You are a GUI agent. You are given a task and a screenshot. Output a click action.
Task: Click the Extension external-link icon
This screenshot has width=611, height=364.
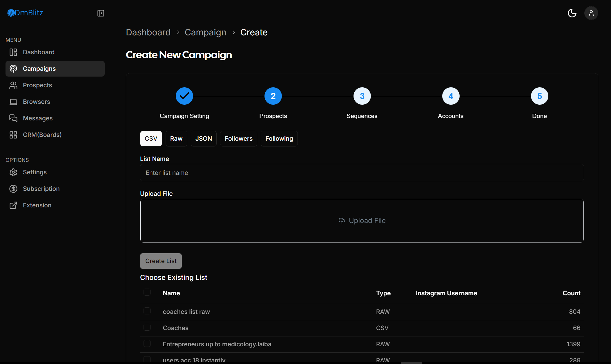[13, 205]
